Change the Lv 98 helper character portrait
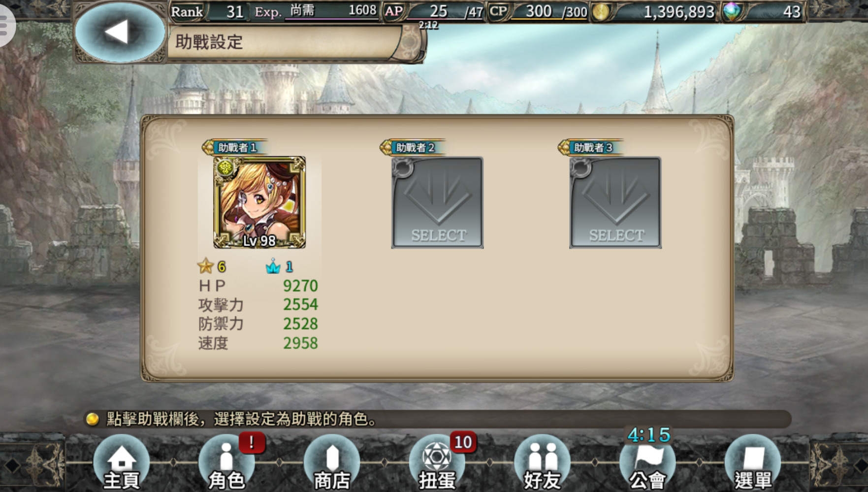This screenshot has width=868, height=492. click(259, 202)
